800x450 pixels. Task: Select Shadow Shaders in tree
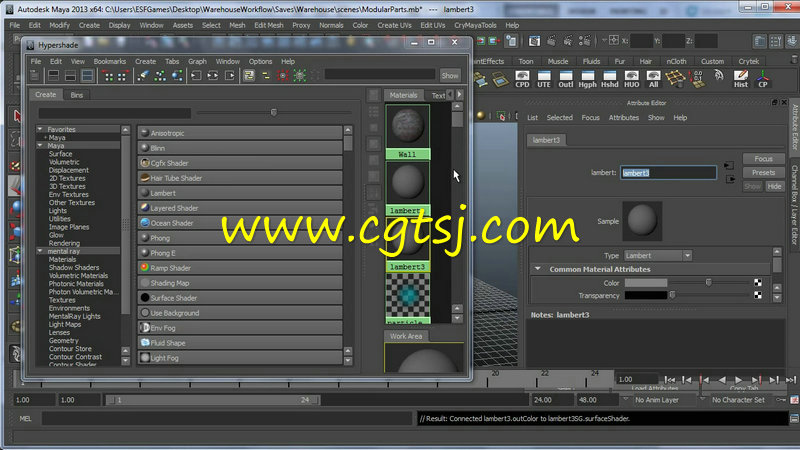(x=73, y=268)
